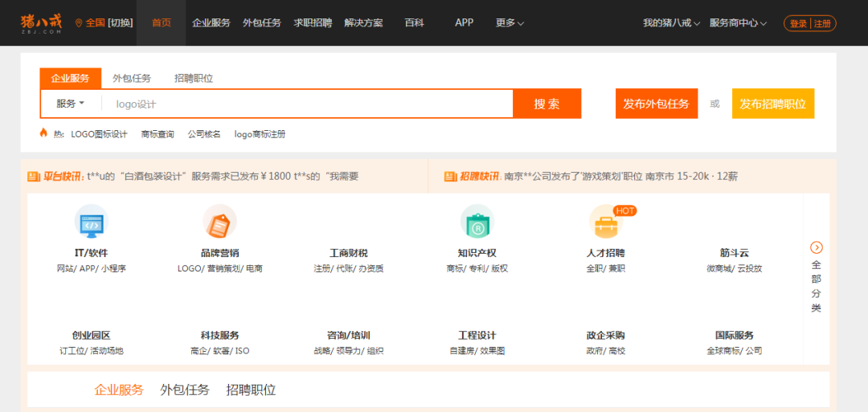This screenshot has width=868, height=412.
Task: Click the 发布外包任务 button
Action: click(657, 104)
